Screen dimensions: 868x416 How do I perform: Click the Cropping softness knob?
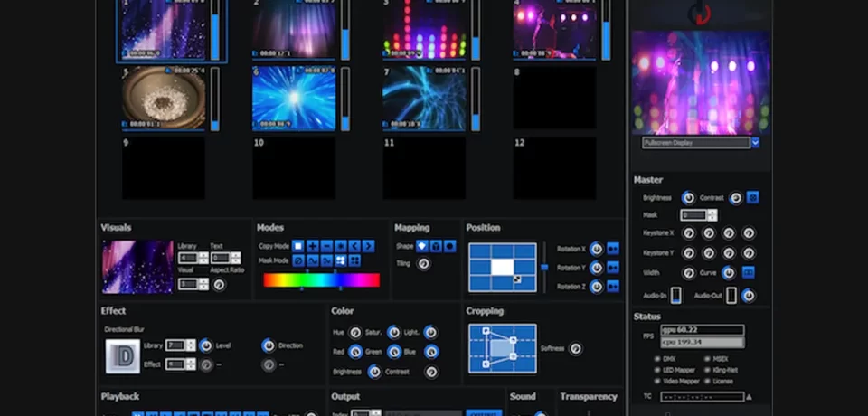tap(574, 348)
